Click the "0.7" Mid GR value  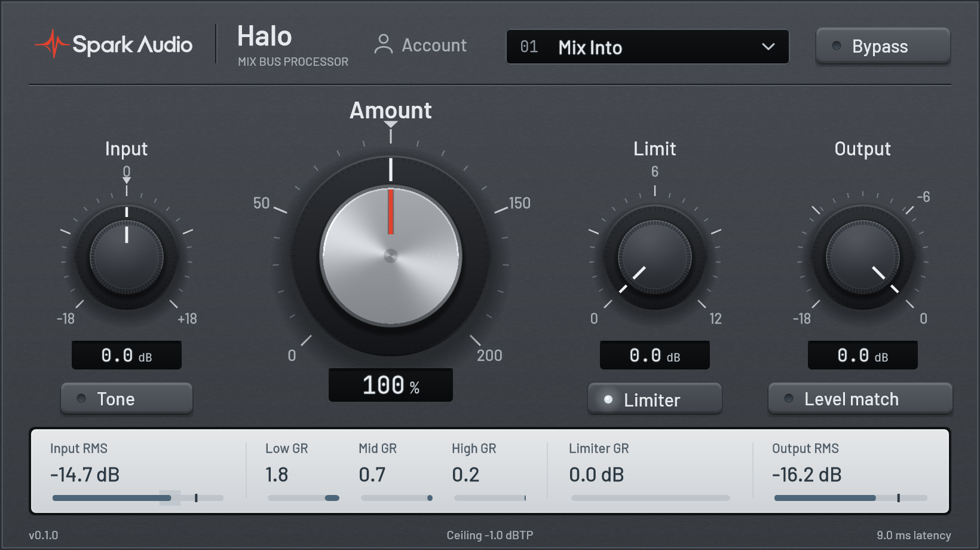tap(372, 475)
